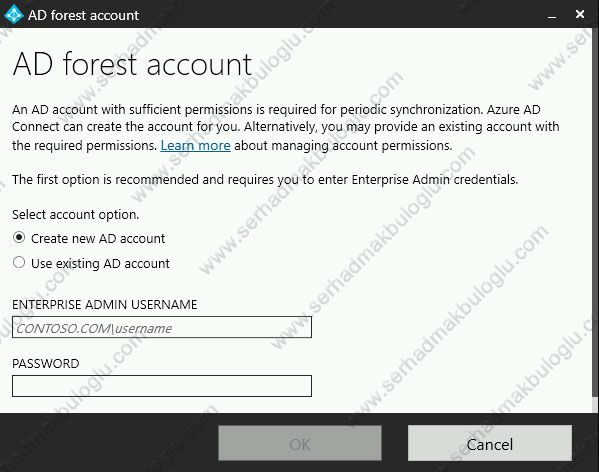The height and width of the screenshot is (472, 599).
Task: Confirm with the OK button
Action: (300, 443)
